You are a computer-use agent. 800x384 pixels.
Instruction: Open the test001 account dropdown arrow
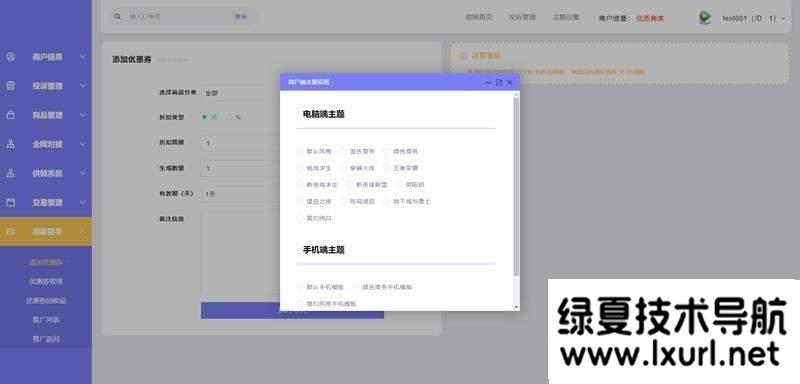[x=784, y=18]
